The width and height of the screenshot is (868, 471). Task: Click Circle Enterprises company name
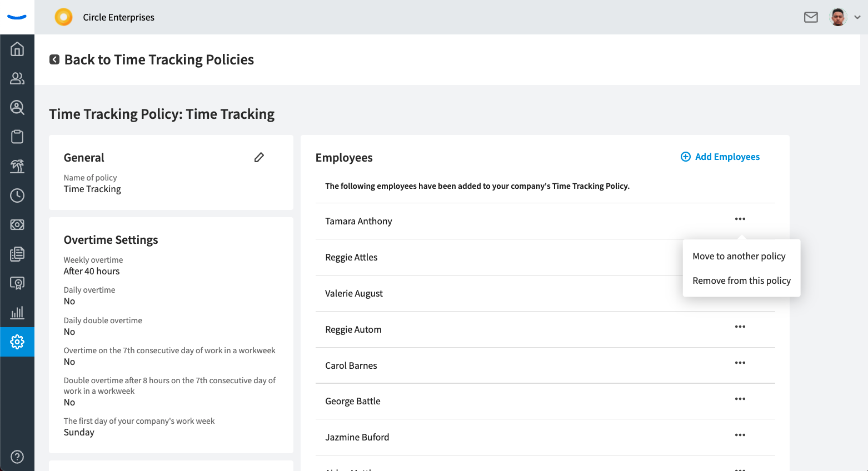coord(119,17)
